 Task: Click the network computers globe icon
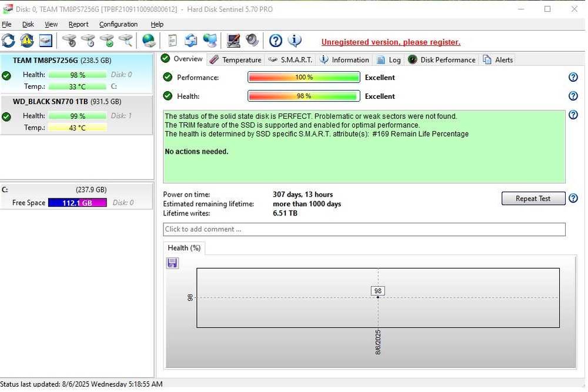(210, 41)
